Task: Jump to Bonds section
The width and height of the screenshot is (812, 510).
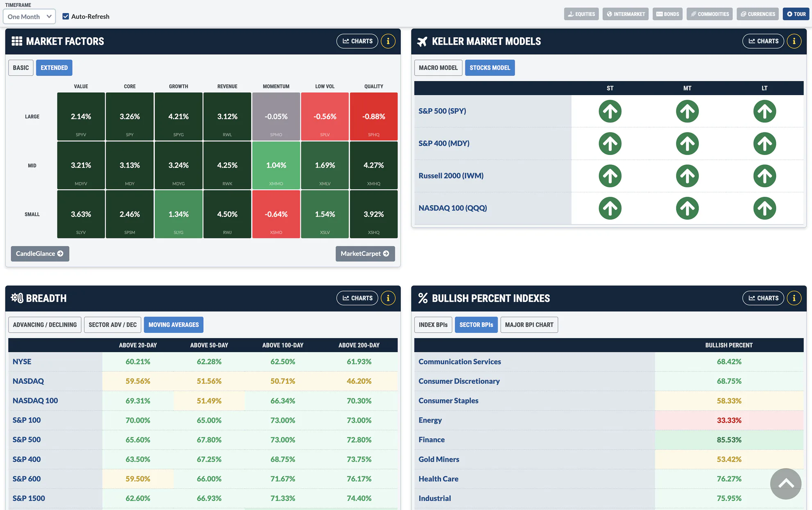Action: coord(667,14)
